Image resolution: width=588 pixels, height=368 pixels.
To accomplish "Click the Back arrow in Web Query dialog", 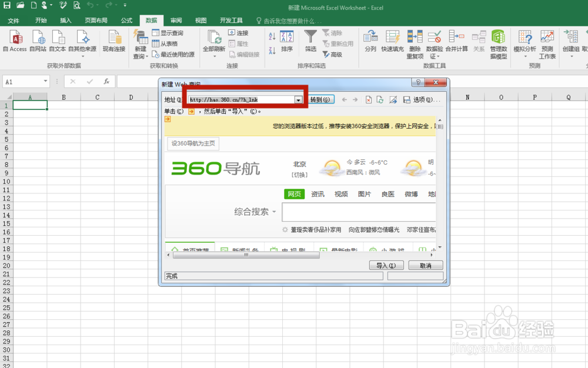I will pyautogui.click(x=344, y=100).
